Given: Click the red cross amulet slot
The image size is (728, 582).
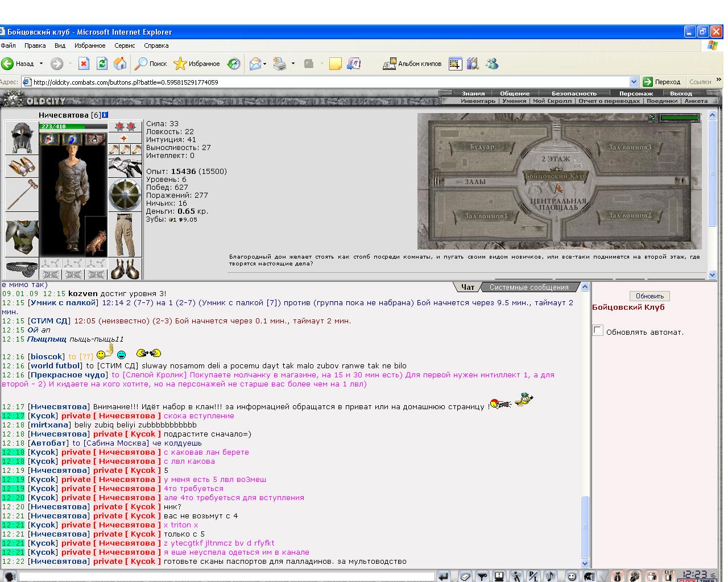Looking at the screenshot, I should (x=125, y=138).
